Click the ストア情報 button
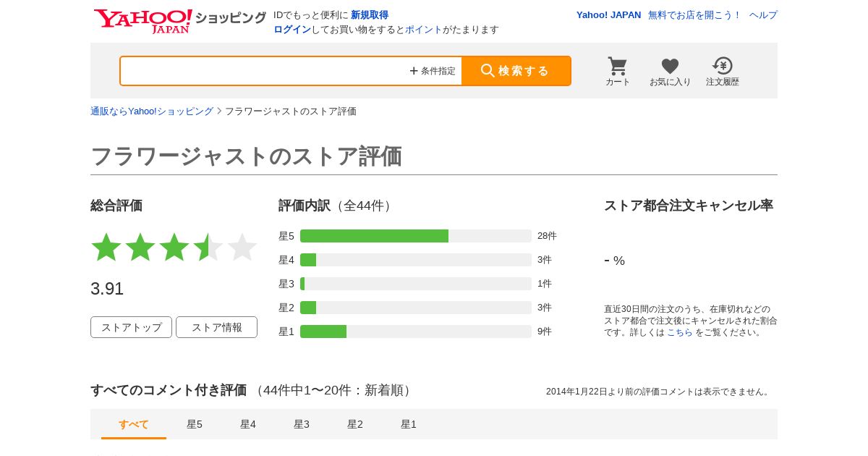This screenshot has height=456, width=868. pyautogui.click(x=216, y=327)
